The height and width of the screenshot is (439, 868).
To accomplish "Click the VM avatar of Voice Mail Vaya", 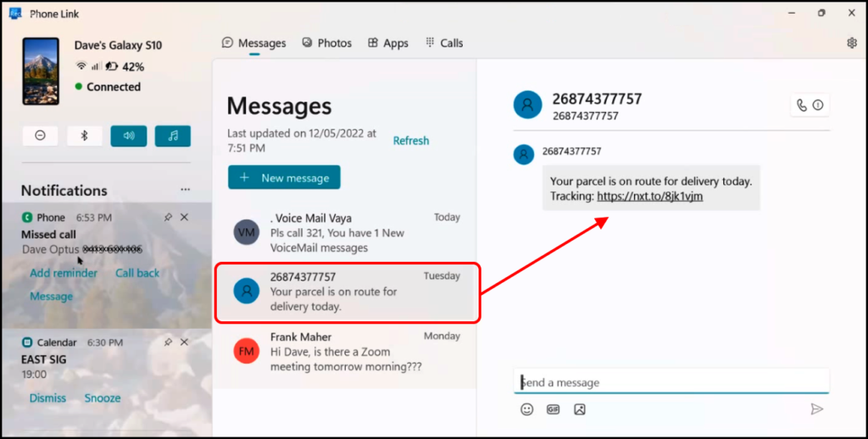I will coord(247,232).
